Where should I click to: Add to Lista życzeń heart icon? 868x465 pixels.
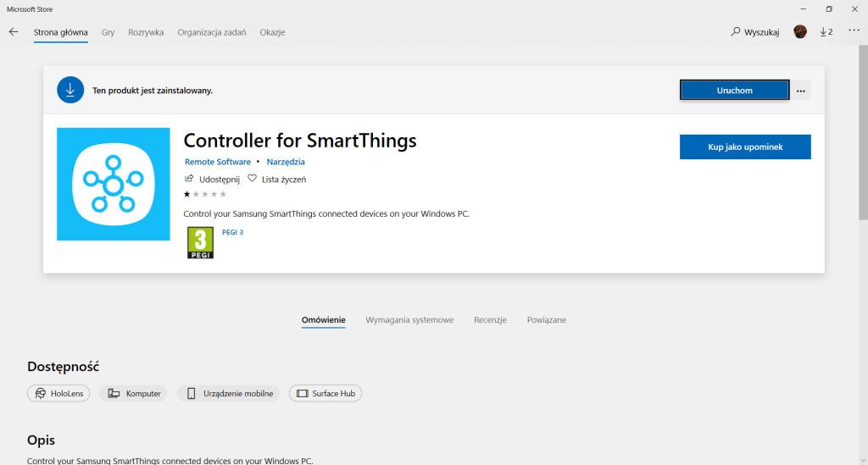click(252, 180)
